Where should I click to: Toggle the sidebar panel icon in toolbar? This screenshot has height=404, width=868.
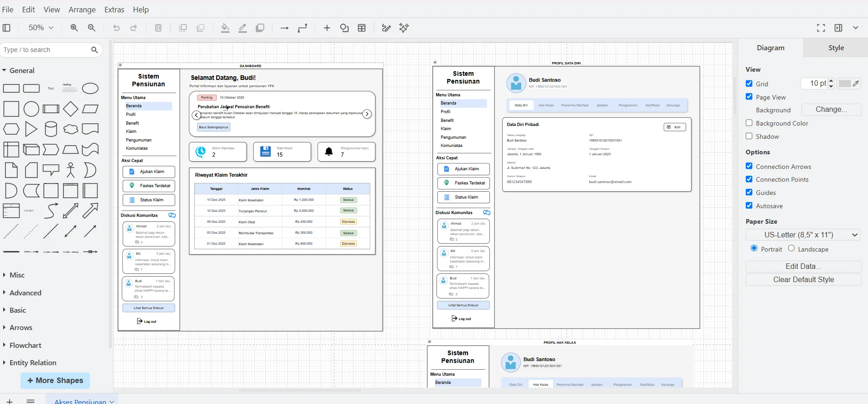[x=6, y=28]
